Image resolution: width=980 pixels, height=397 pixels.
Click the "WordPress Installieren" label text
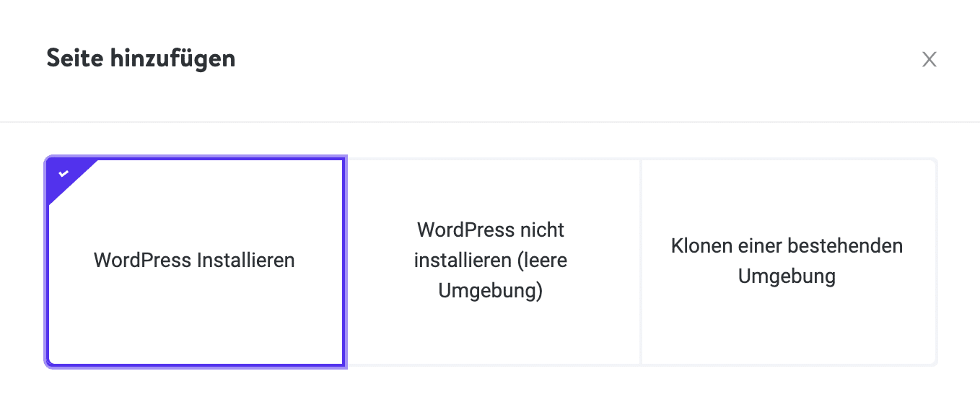pyautogui.click(x=195, y=260)
